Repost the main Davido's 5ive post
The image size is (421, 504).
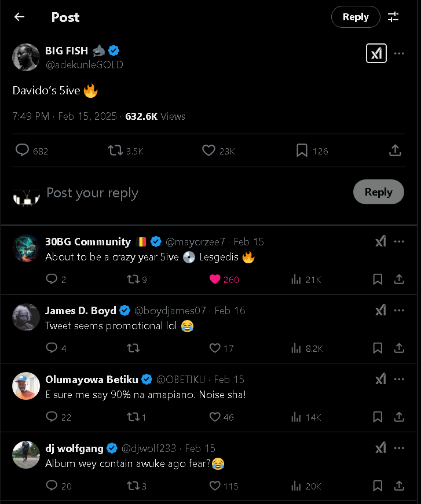(116, 150)
